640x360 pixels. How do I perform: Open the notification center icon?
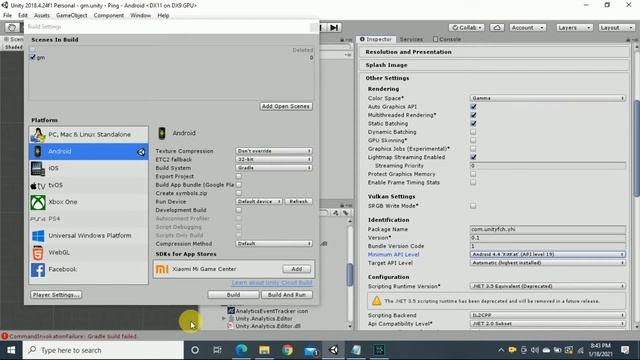coord(625,350)
